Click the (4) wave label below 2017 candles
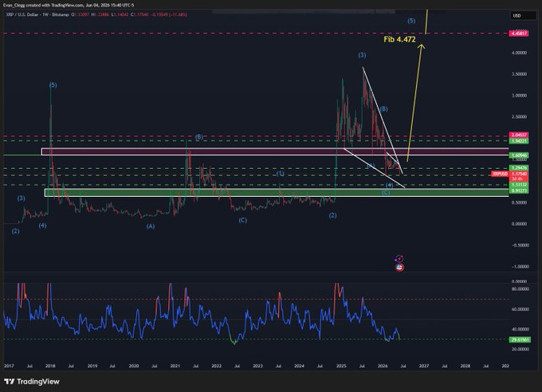 (x=42, y=225)
